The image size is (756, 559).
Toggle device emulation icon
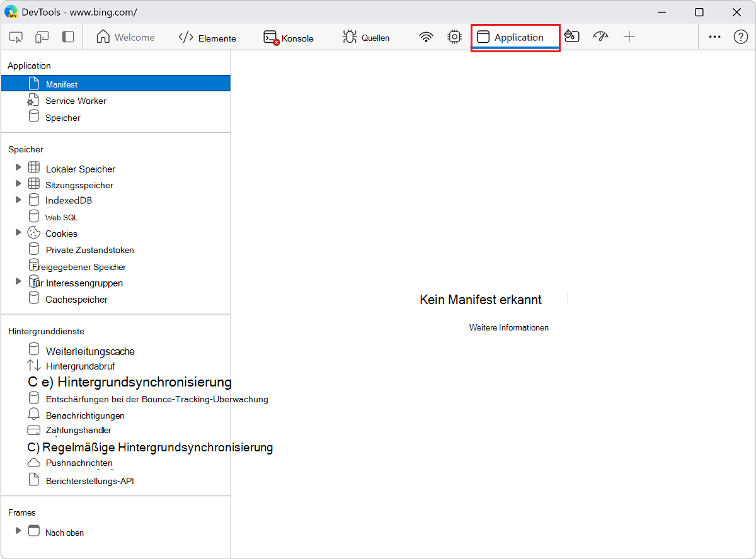(x=42, y=37)
